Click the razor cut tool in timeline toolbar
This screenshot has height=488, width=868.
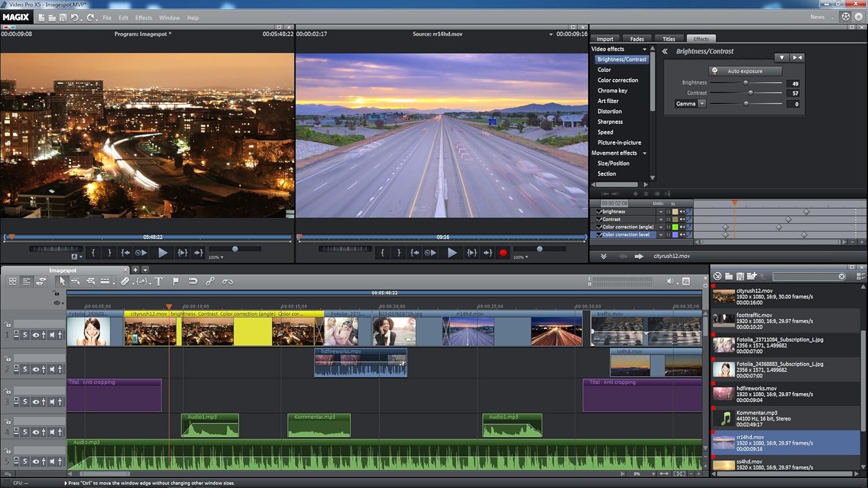[125, 282]
